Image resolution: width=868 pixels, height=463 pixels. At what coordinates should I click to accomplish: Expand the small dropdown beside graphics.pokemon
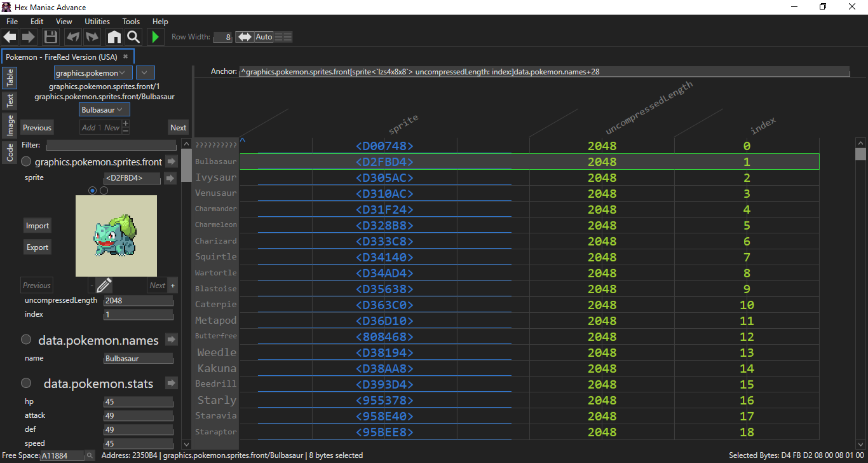click(146, 73)
